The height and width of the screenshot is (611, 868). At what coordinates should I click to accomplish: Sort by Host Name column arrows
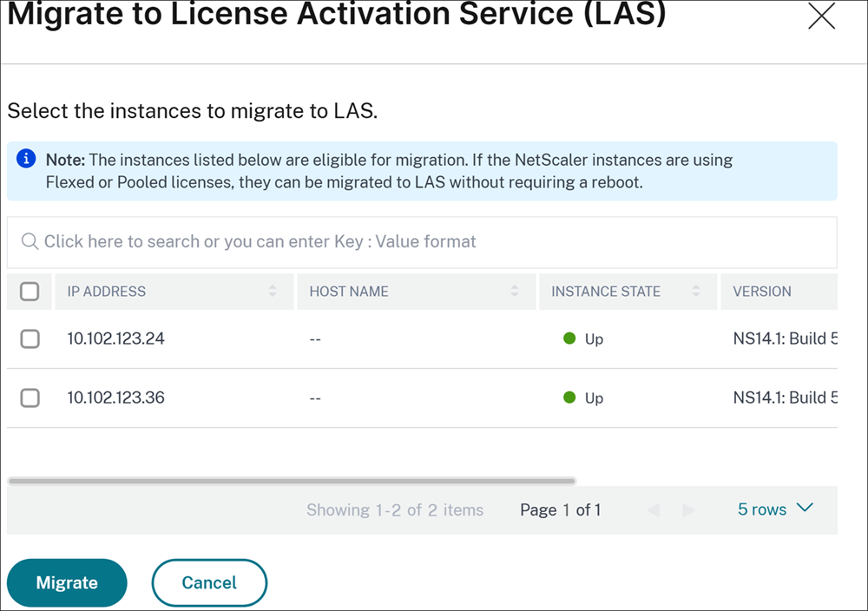coord(514,291)
